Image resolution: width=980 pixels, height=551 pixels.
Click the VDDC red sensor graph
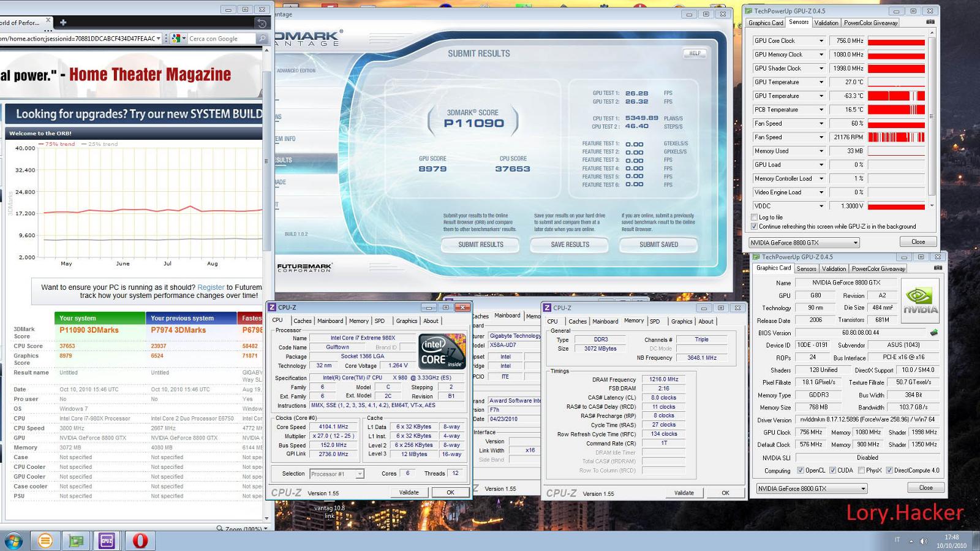tap(896, 206)
